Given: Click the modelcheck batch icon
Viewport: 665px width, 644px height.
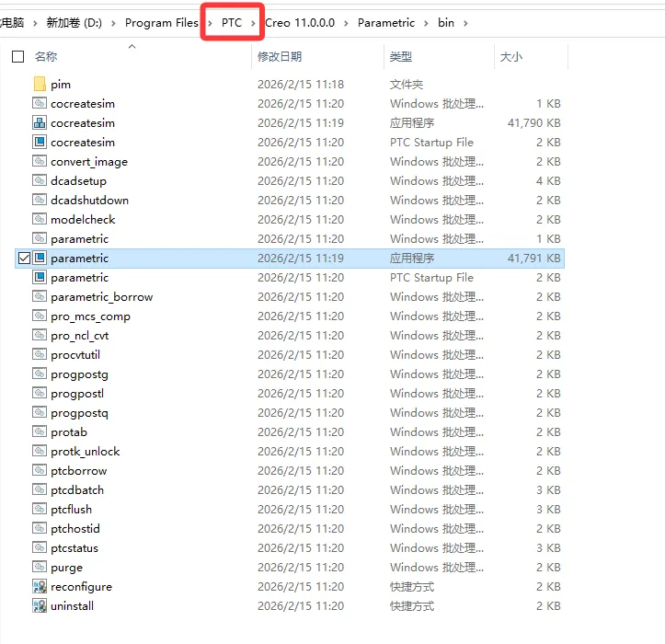Looking at the screenshot, I should click(x=40, y=219).
